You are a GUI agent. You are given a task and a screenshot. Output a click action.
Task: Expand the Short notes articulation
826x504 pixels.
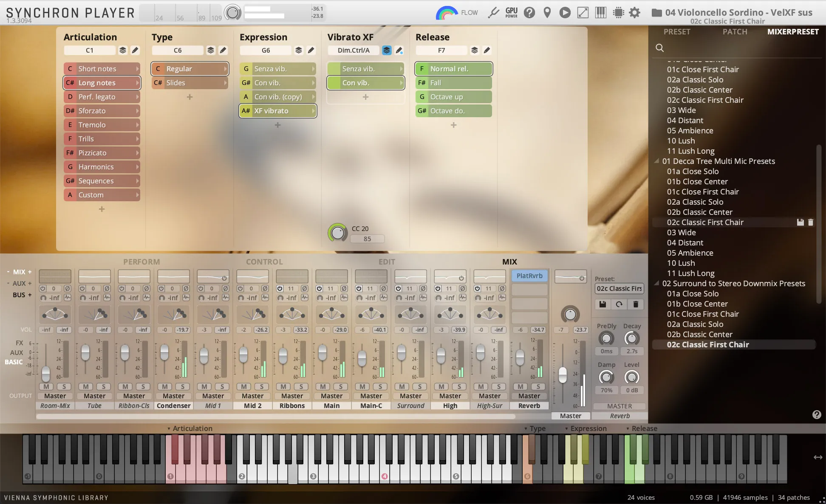138,69
